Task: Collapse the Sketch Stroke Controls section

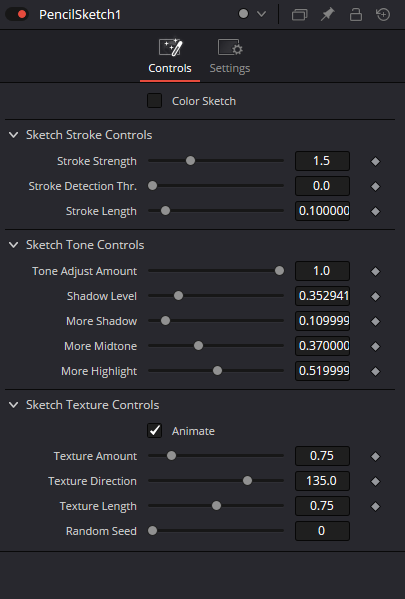Action: (x=13, y=135)
